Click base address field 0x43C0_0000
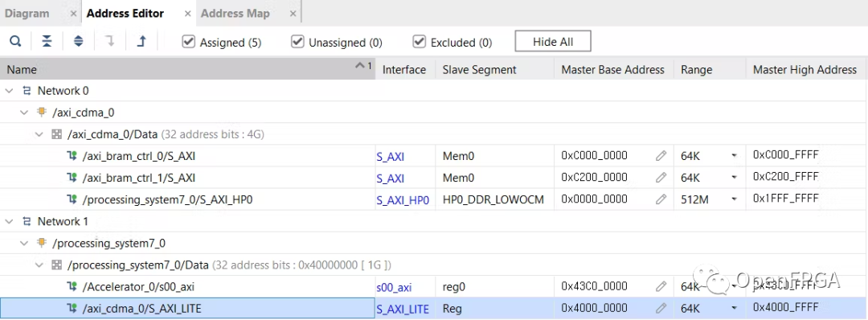Screen dimensions: 868x320 [x=595, y=286]
